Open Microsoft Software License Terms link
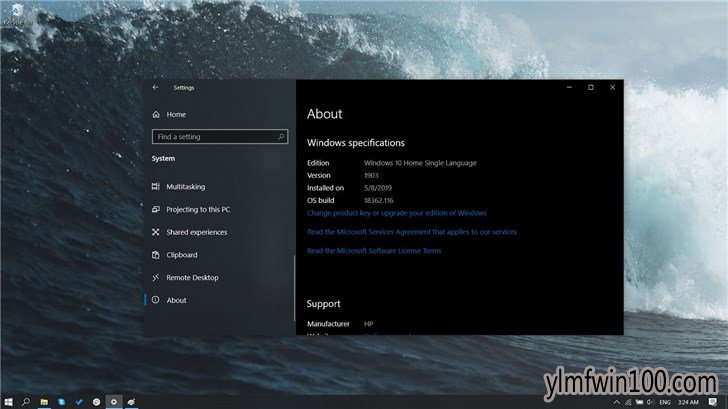The height and width of the screenshot is (409, 728). pos(374,251)
